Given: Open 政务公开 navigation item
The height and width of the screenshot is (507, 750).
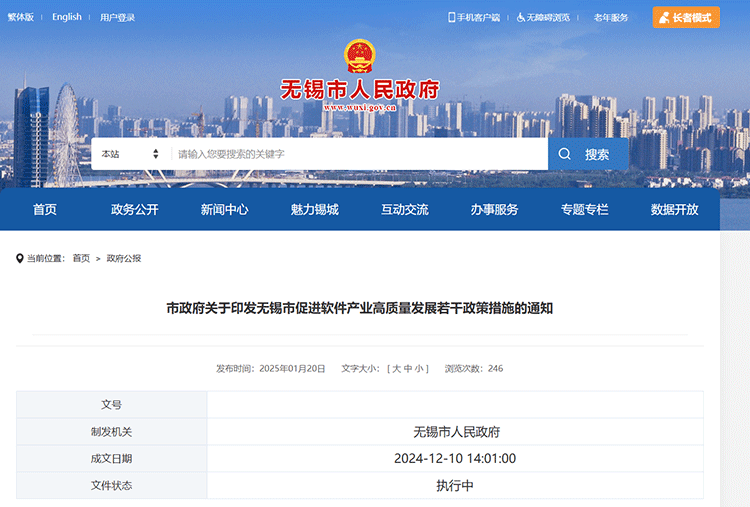Looking at the screenshot, I should 134,209.
